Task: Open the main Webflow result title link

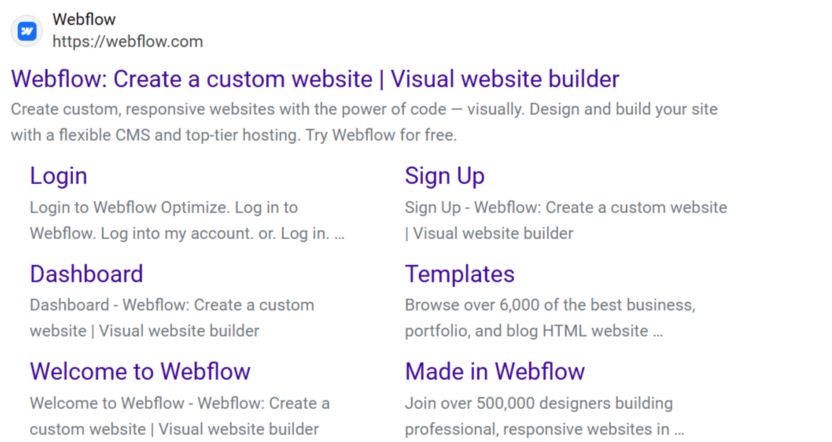Action: (314, 79)
